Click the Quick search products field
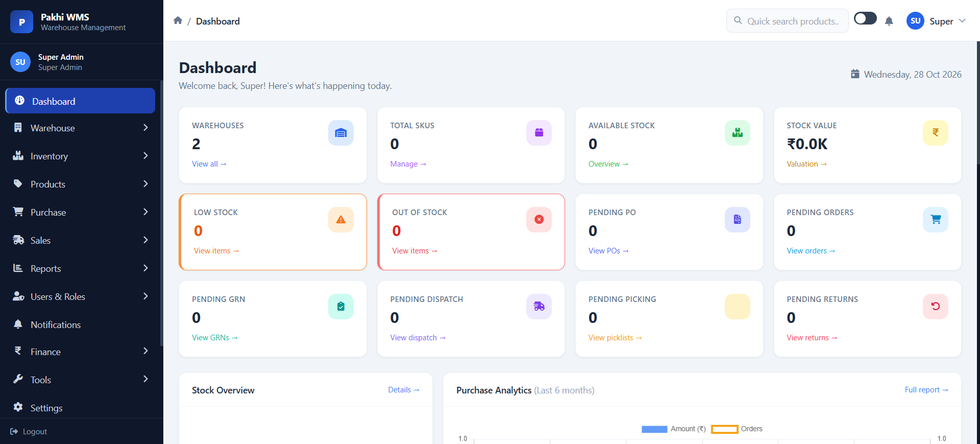The image size is (980, 444). pos(787,21)
